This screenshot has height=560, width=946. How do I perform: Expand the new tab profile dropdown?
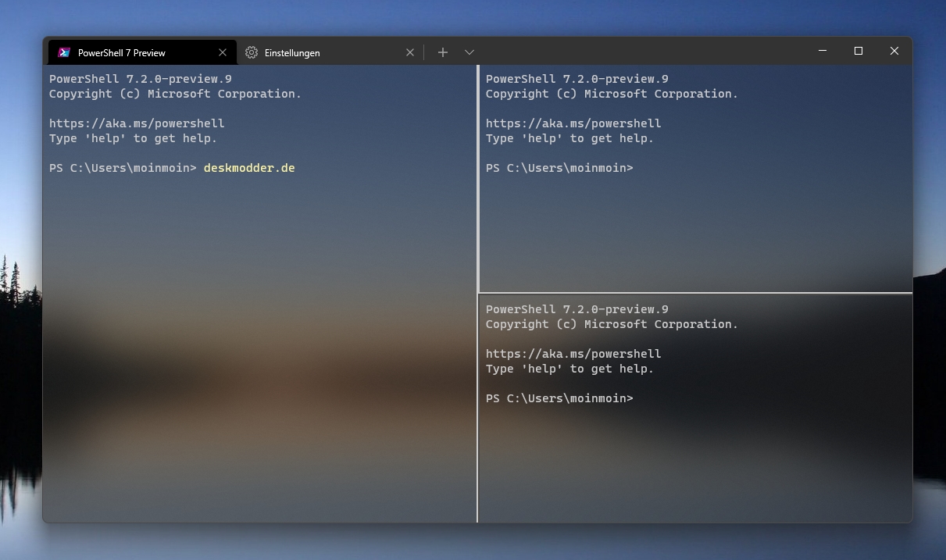[x=469, y=52]
